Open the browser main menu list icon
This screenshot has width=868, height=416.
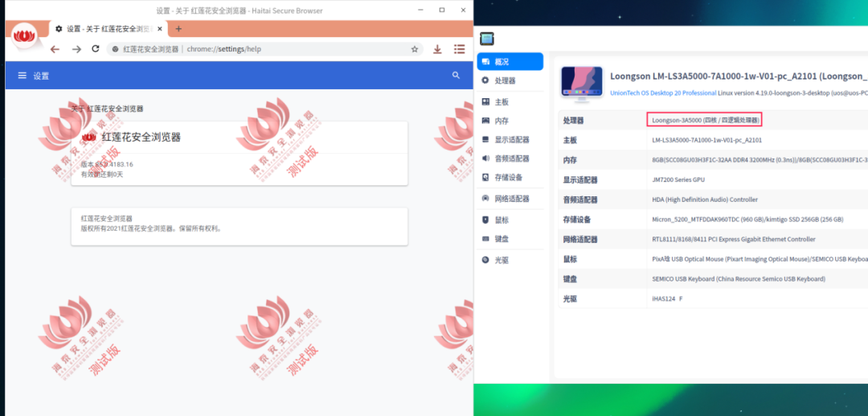459,49
